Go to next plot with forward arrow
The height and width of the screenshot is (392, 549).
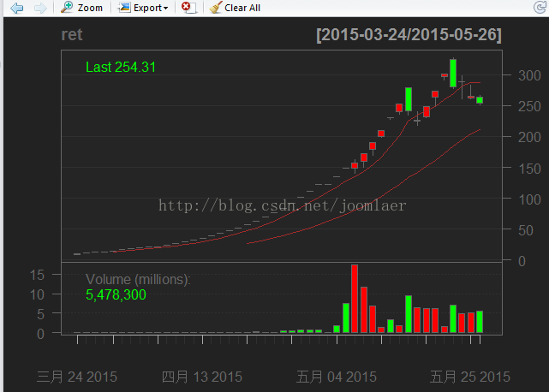click(x=40, y=8)
